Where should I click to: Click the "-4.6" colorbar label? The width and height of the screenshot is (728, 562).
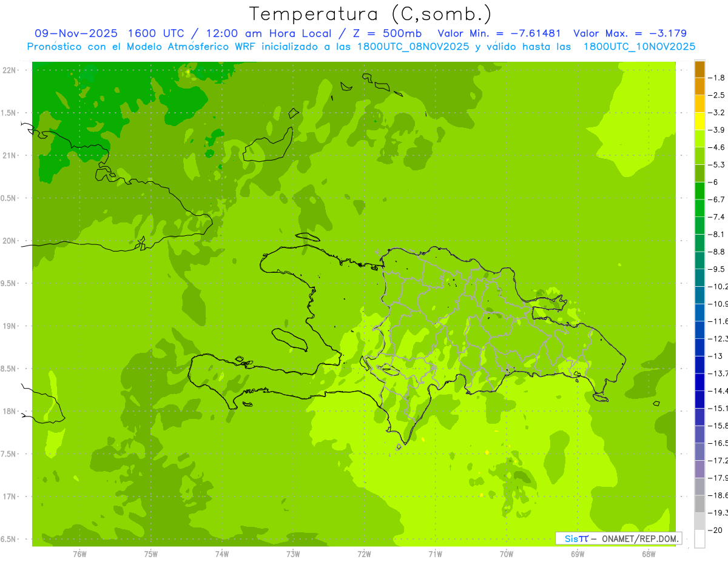click(x=716, y=147)
